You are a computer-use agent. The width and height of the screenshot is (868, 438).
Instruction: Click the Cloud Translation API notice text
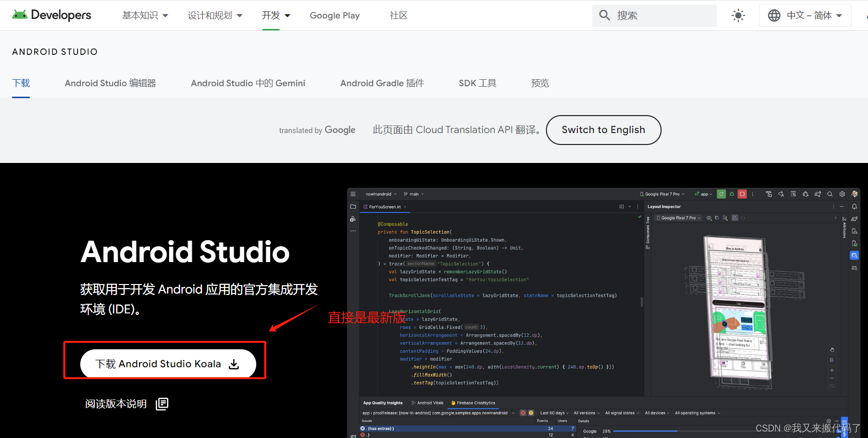click(x=457, y=130)
